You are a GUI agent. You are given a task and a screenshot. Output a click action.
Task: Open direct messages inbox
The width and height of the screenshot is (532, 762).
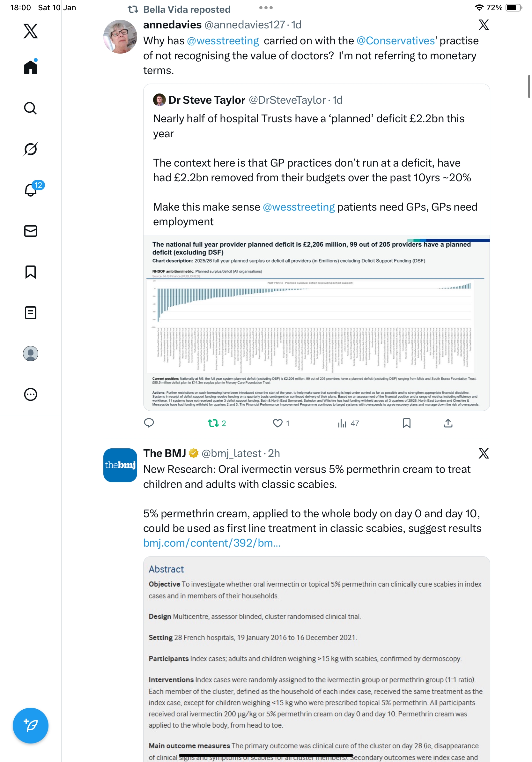point(31,231)
